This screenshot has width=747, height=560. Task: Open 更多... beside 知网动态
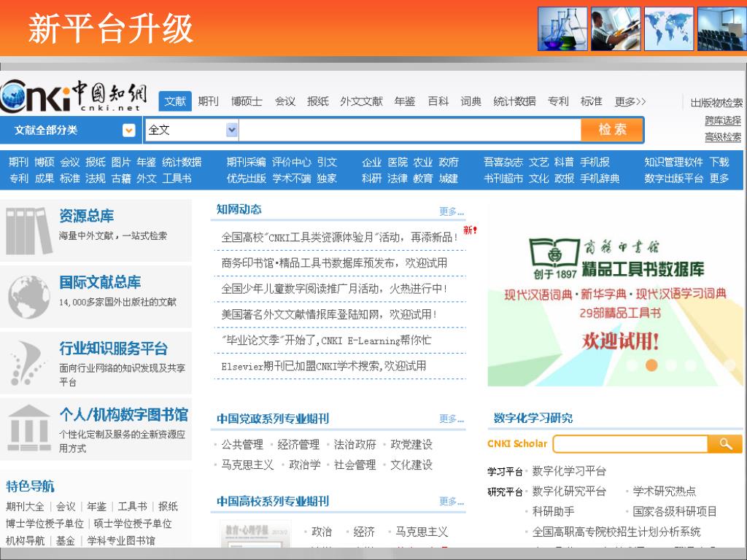point(451,211)
